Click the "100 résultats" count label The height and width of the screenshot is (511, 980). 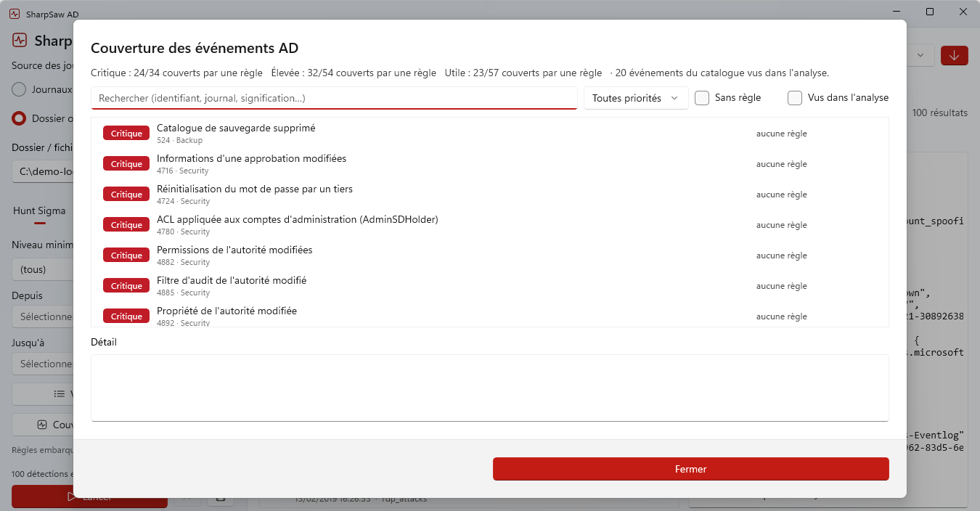click(x=939, y=113)
